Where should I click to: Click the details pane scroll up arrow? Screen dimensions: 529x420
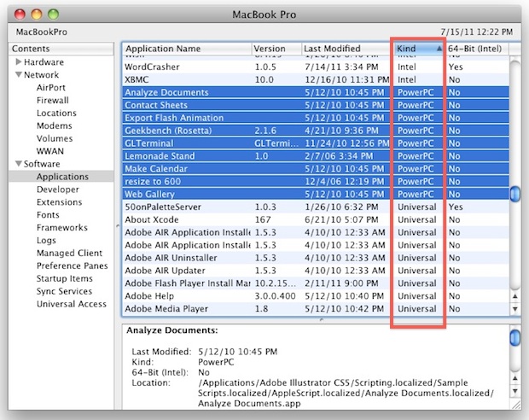click(x=515, y=378)
